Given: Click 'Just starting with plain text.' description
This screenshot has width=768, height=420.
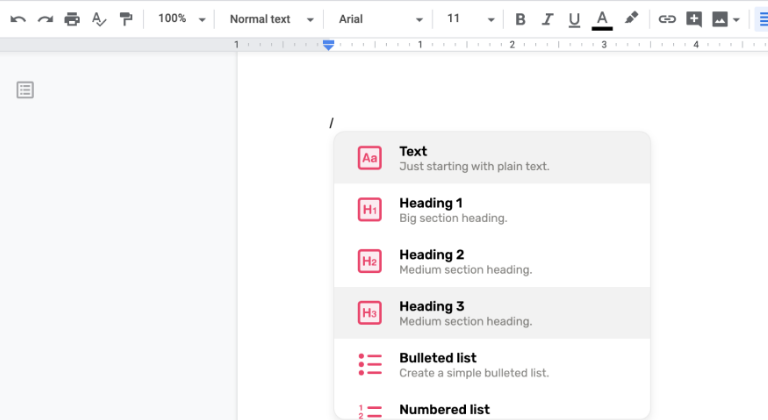Looking at the screenshot, I should (x=474, y=167).
